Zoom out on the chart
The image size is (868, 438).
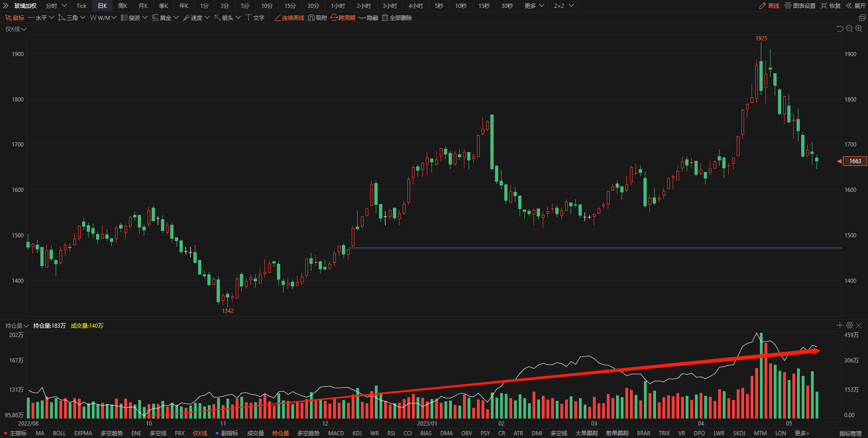pyautogui.click(x=849, y=29)
